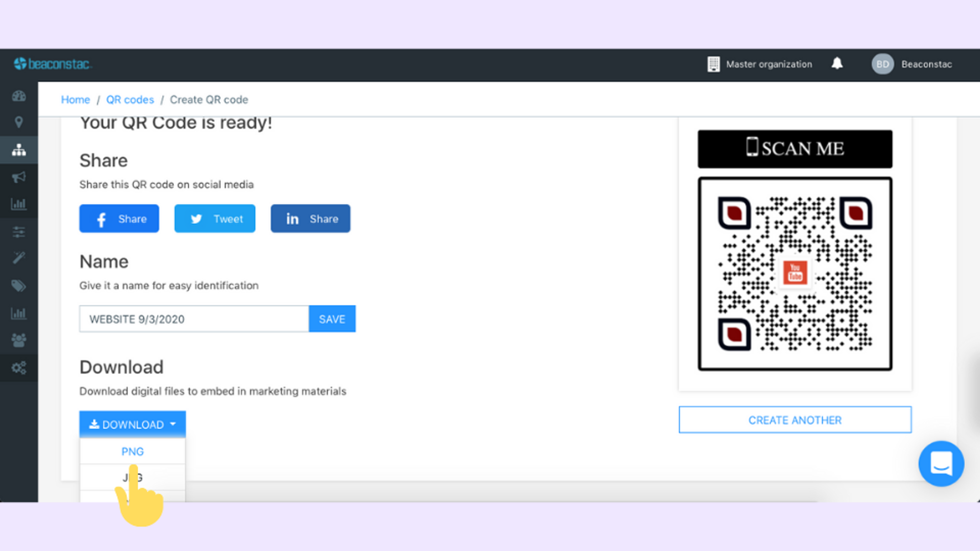Select the sitemap hierarchy icon in sidebar
The image size is (980, 551).
point(19,150)
